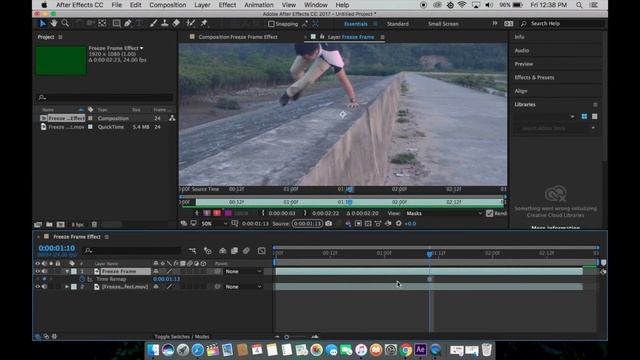The width and height of the screenshot is (640, 360).
Task: Select the Clone Stamp tool
Action: [x=164, y=23]
